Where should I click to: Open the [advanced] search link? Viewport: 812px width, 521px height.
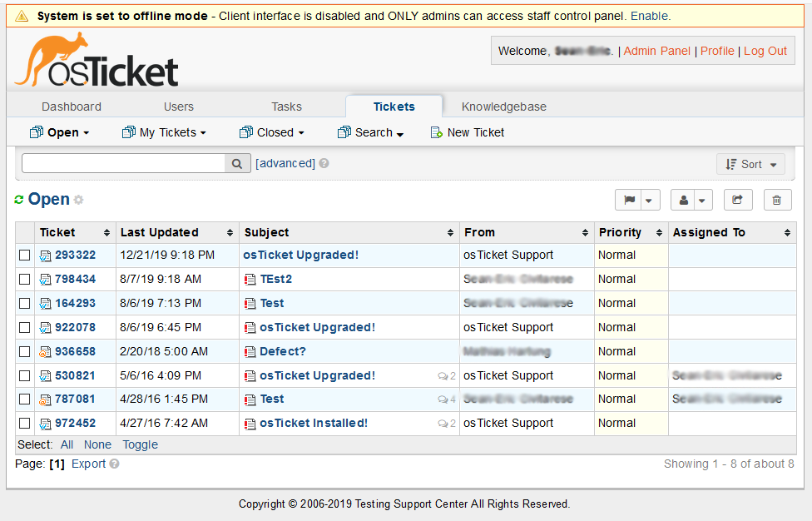[x=285, y=163]
